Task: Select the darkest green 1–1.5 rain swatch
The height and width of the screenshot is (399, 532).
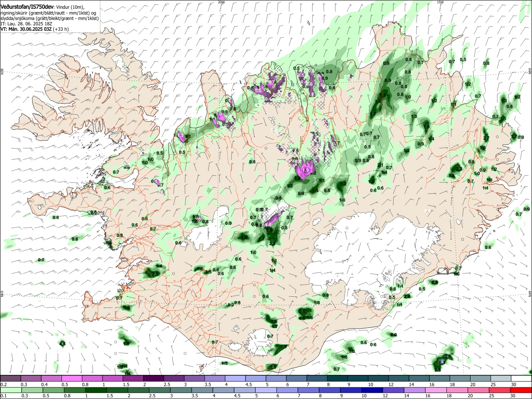Action: pos(96,390)
